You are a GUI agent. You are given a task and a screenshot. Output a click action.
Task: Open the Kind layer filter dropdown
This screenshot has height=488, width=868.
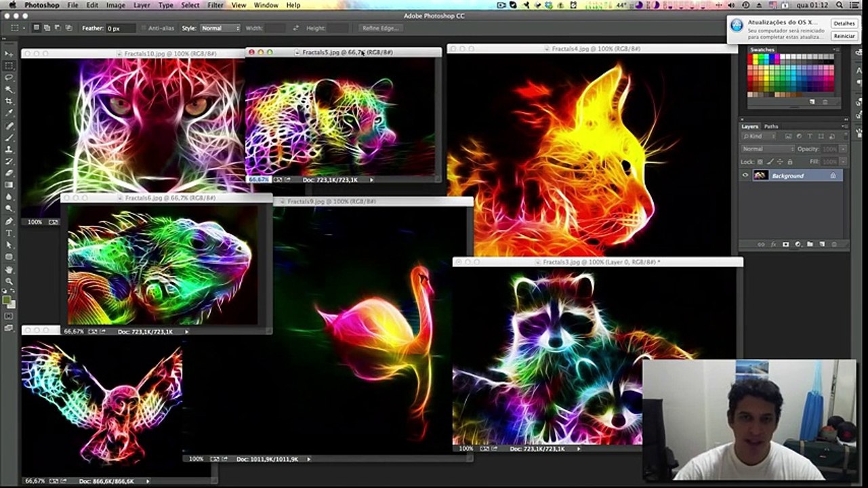click(760, 136)
